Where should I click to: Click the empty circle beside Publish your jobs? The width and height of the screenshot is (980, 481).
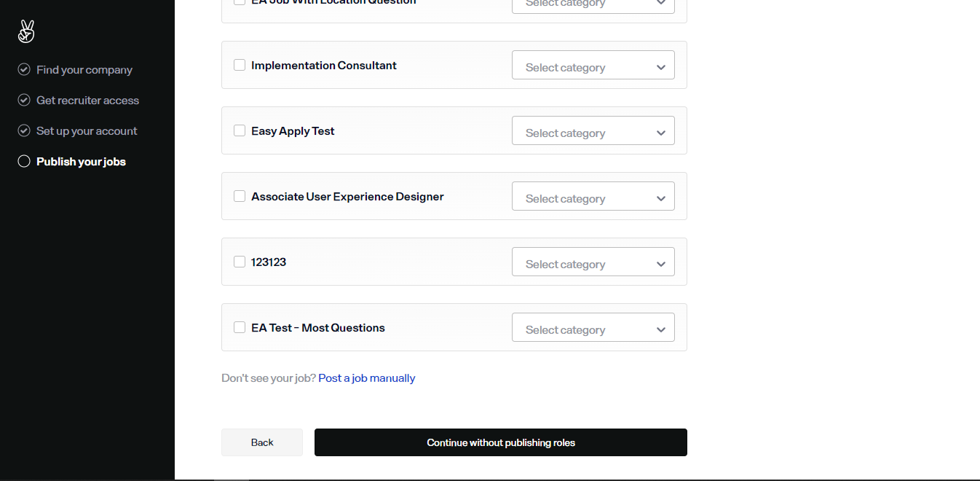[x=24, y=162]
